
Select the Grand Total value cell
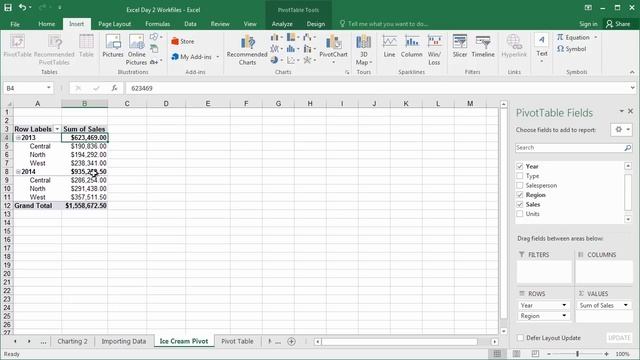pyautogui.click(x=85, y=205)
